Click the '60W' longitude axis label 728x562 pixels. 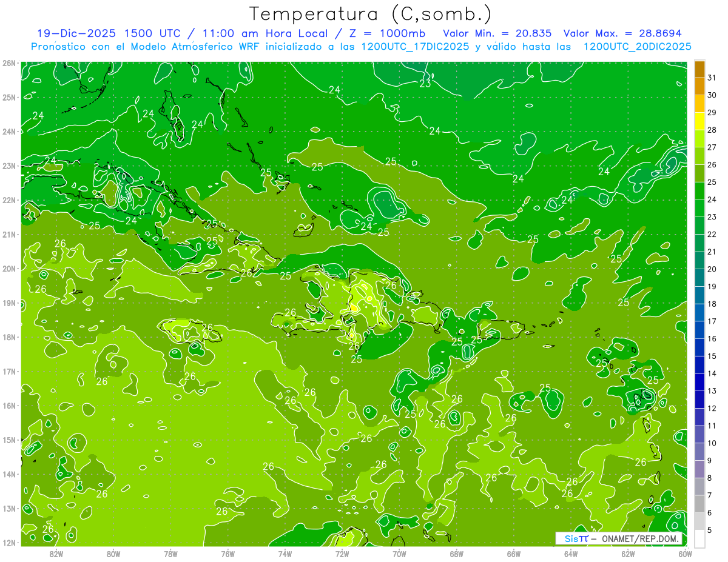tap(686, 554)
